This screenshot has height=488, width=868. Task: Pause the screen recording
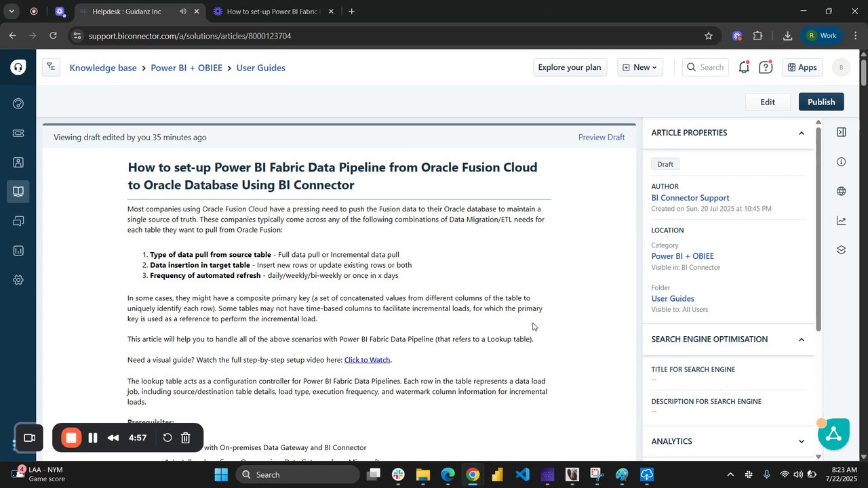(x=93, y=438)
